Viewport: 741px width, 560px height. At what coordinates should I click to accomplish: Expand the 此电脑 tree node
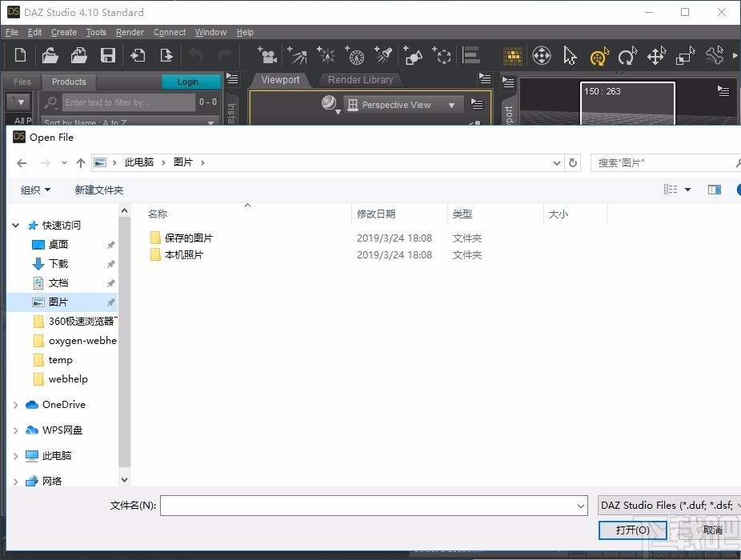[x=15, y=456]
